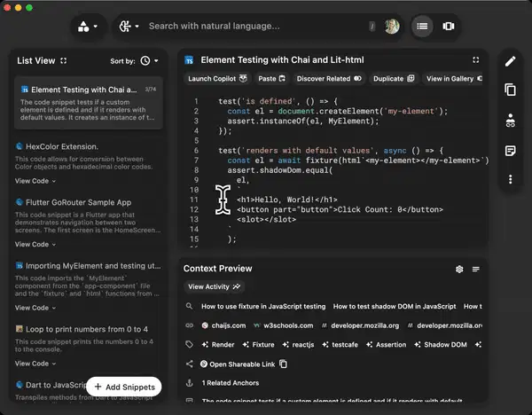Click the TypeScript icon beside the snippet title
Viewport: 532px width, 415px height.
point(189,60)
